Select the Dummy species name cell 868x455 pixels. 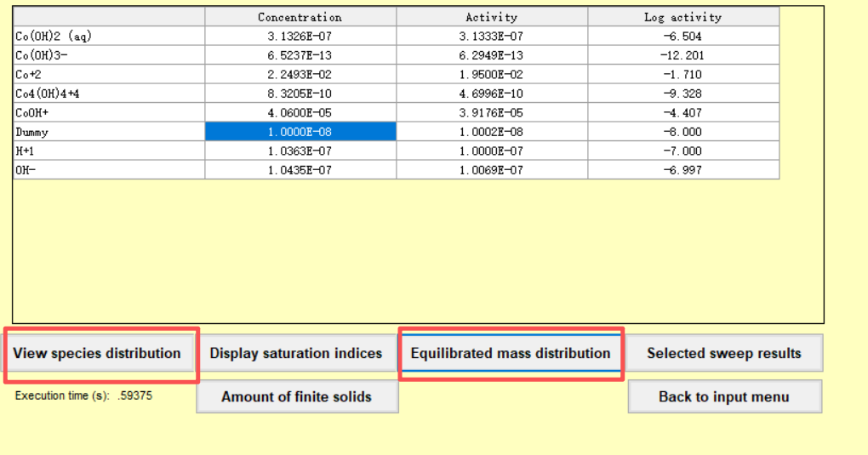pyautogui.click(x=108, y=132)
